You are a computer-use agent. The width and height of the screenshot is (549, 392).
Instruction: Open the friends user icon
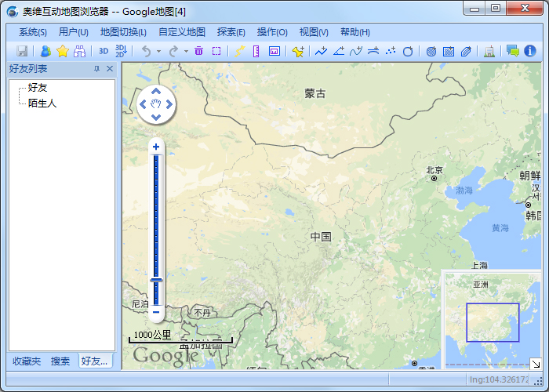pos(45,51)
